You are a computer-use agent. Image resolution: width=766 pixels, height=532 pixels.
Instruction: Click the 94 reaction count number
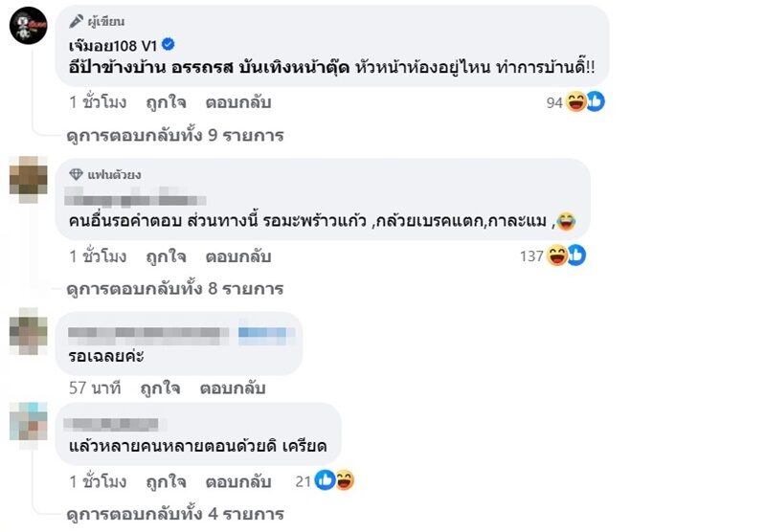point(554,103)
